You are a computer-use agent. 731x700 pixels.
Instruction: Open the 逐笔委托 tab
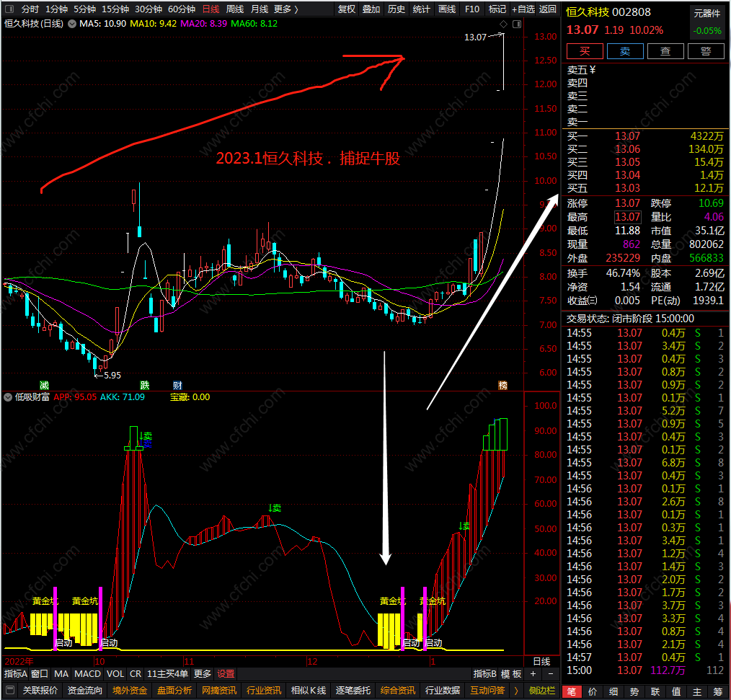point(353,690)
